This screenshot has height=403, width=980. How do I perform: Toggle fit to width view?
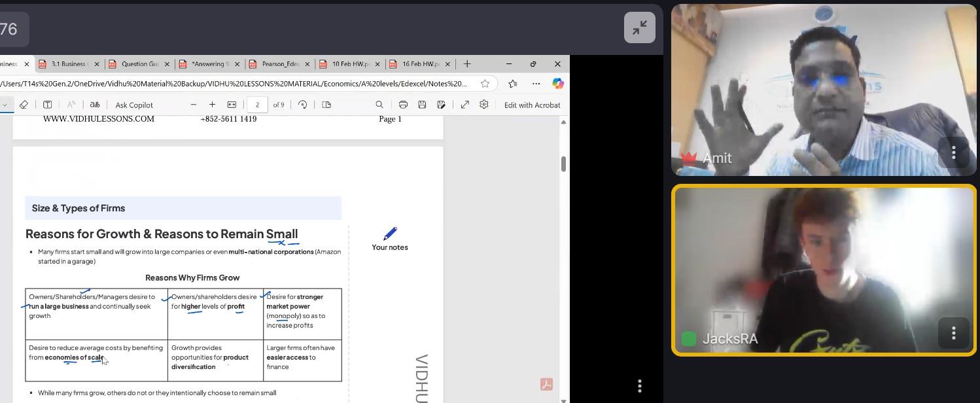[232, 105]
